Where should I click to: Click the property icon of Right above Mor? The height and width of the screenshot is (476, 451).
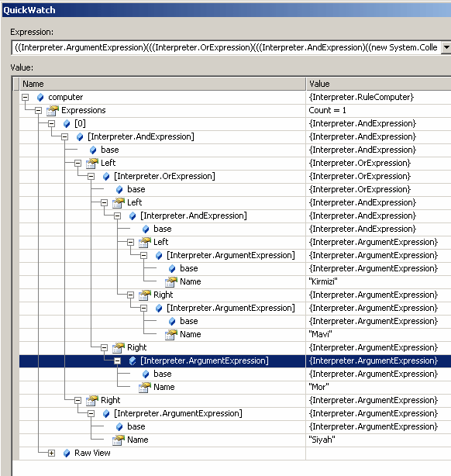tap(119, 347)
